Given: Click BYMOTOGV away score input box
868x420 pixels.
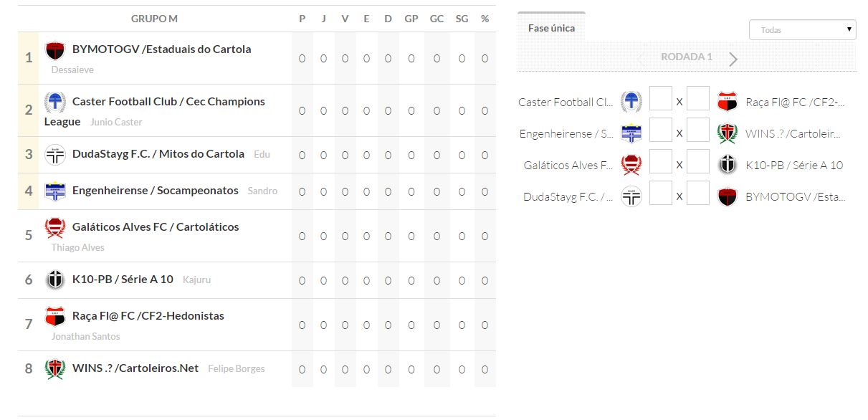Looking at the screenshot, I should pos(698,194).
